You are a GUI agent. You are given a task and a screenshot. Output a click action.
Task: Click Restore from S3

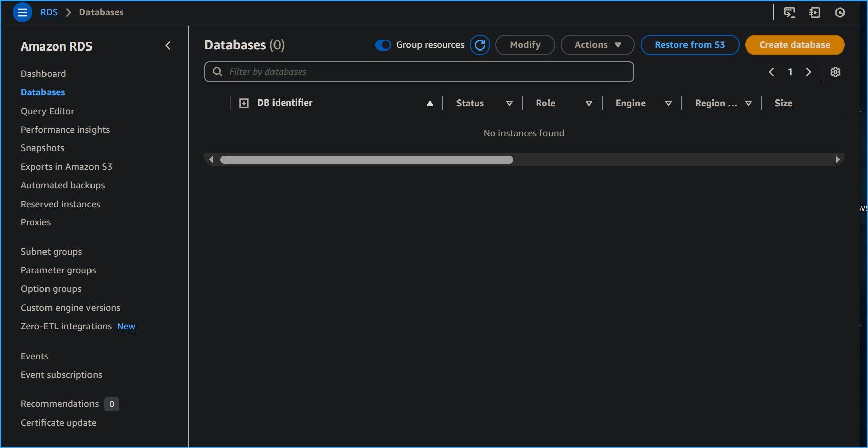(690, 45)
